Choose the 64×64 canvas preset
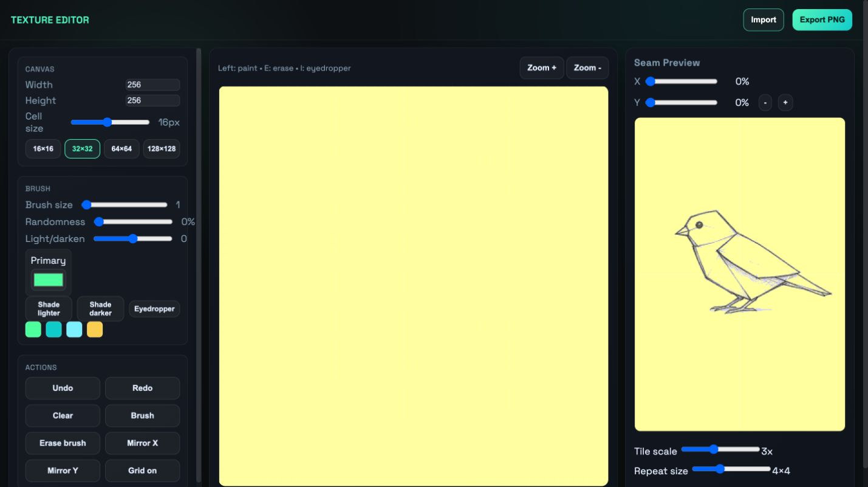 [121, 149]
